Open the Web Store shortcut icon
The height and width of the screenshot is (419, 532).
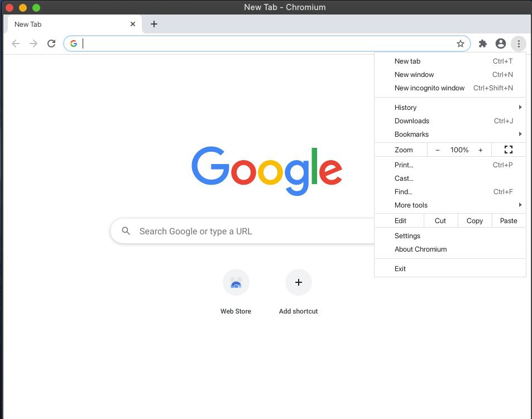(236, 282)
